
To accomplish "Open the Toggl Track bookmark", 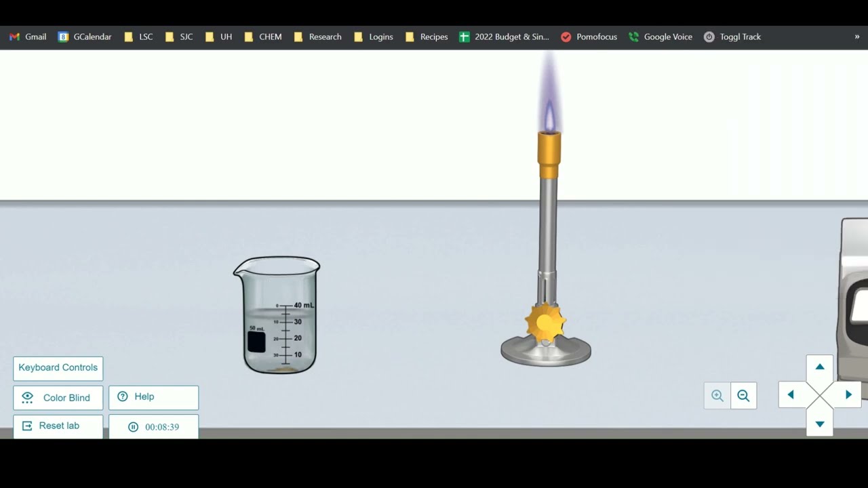I will pos(732,37).
